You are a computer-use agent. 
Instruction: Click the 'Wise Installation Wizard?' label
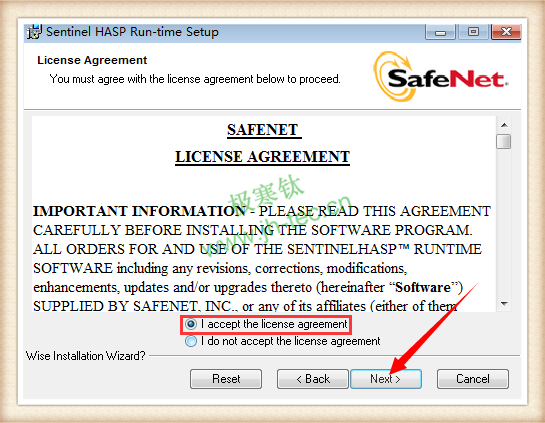point(86,356)
